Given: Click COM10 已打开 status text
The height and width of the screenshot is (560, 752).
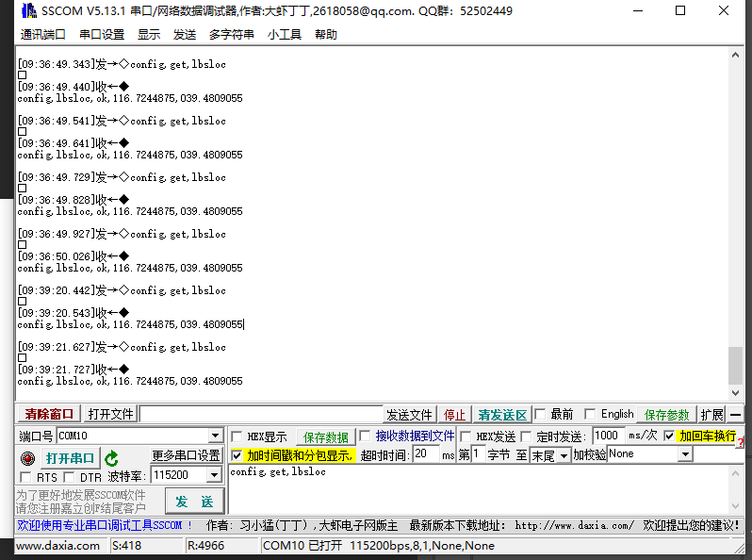Looking at the screenshot, I should point(302,546).
